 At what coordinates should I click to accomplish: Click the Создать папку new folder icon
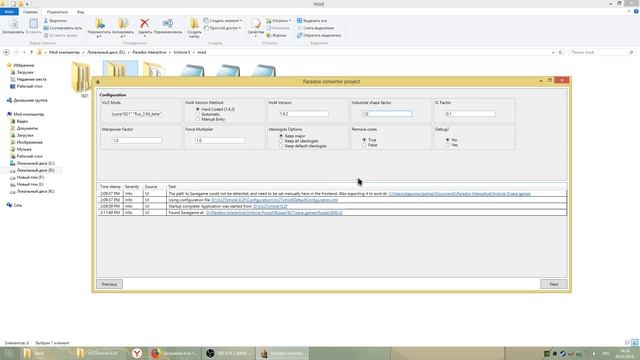coord(194,24)
